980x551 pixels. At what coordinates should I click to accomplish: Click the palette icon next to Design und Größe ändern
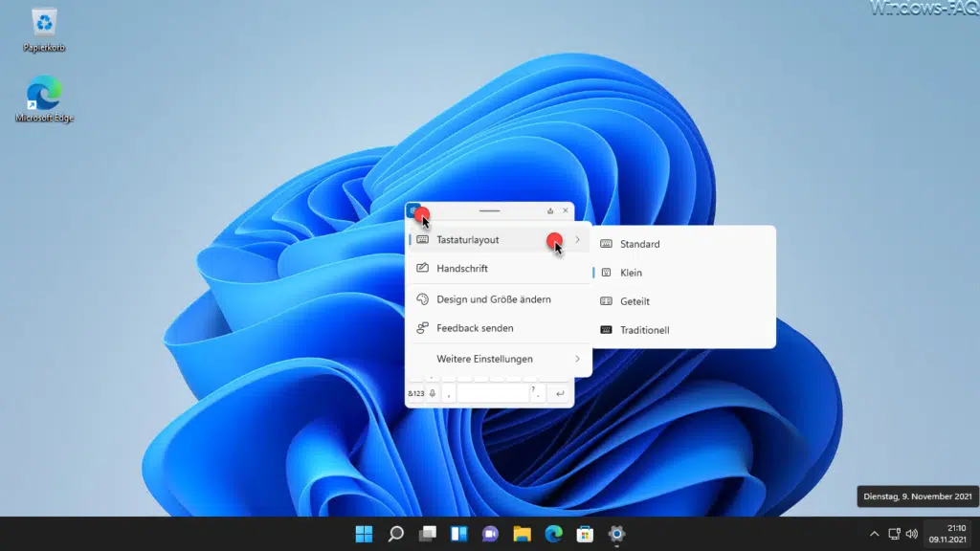(x=422, y=299)
